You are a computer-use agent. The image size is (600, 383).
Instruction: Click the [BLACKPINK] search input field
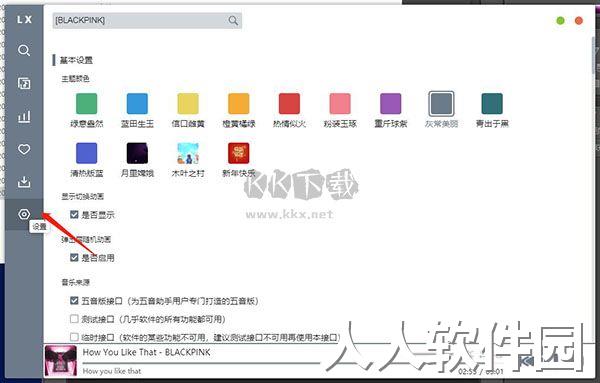(147, 20)
